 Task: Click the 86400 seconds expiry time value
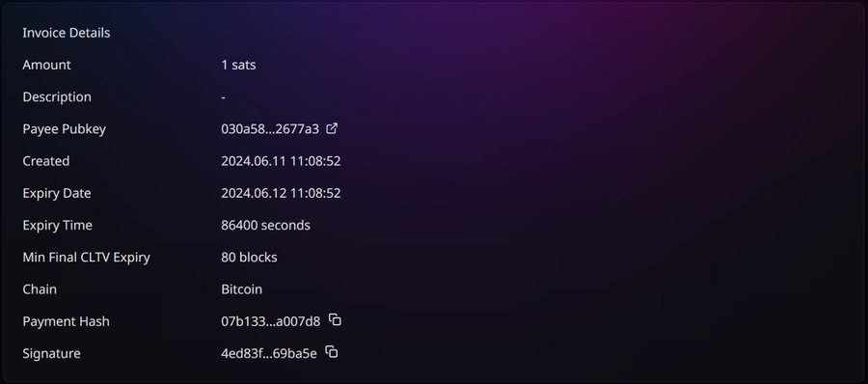266,226
